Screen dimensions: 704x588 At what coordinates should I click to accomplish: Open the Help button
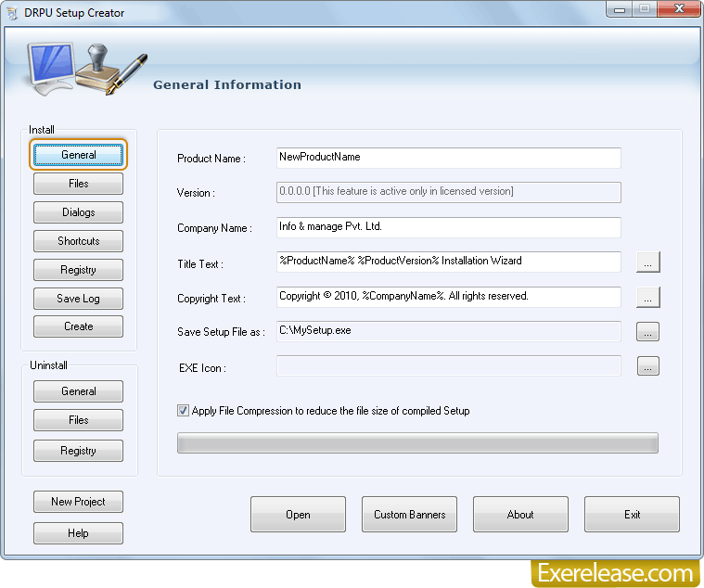coord(78,533)
